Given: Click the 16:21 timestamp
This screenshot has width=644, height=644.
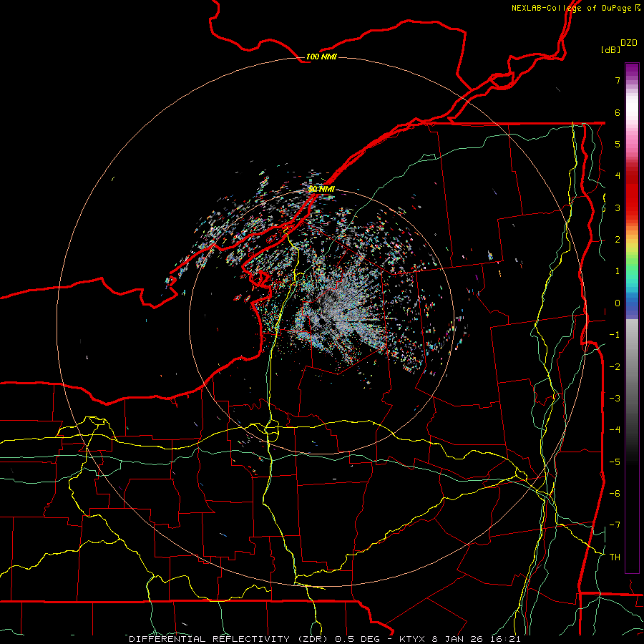Looking at the screenshot, I should (x=507, y=639).
